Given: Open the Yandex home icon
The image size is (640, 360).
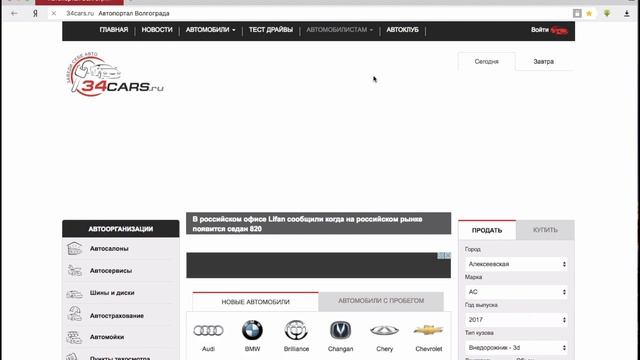Looking at the screenshot, I should coord(36,13).
